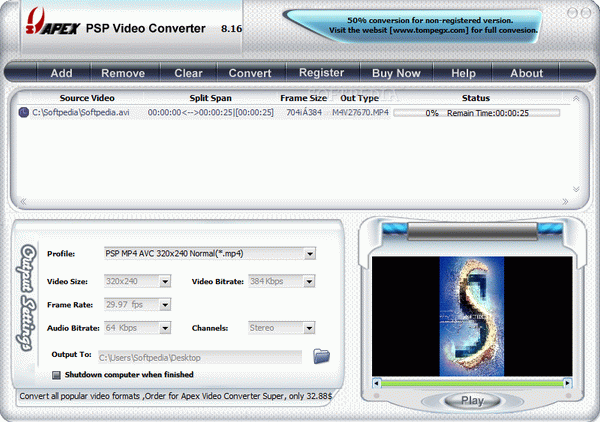
Task: Click the conversion progress bar at 0%
Action: [x=476, y=113]
